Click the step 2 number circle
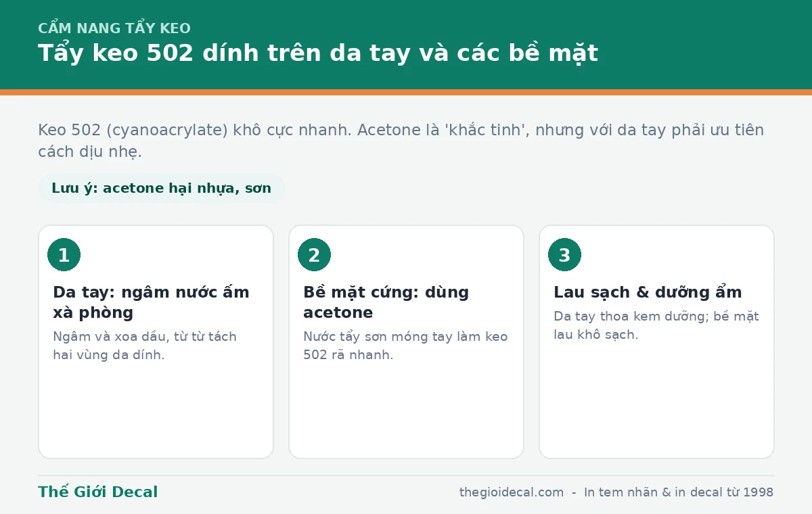Viewport: 812px width, 514px height. tap(314, 255)
